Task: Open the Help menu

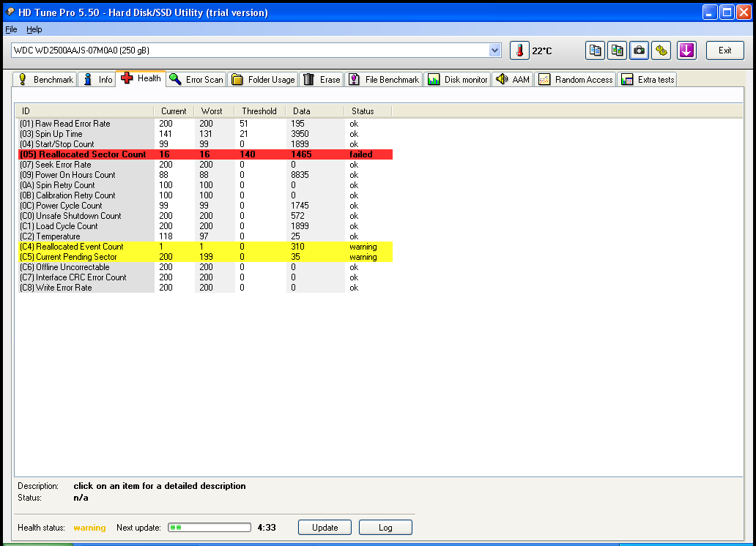Action: click(x=34, y=29)
